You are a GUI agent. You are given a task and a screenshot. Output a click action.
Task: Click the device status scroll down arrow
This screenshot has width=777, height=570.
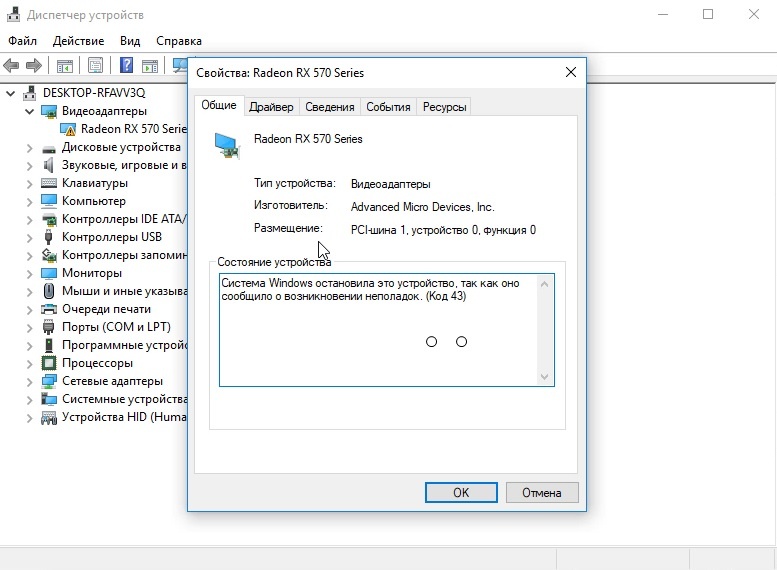(544, 377)
